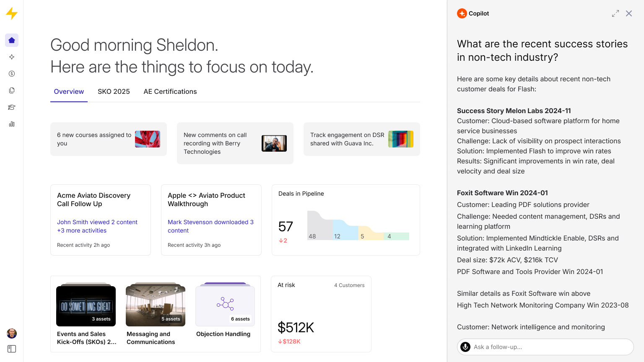Image resolution: width=644 pixels, height=362 pixels.
Task: Open the bar chart analytics icon
Action: click(x=12, y=124)
